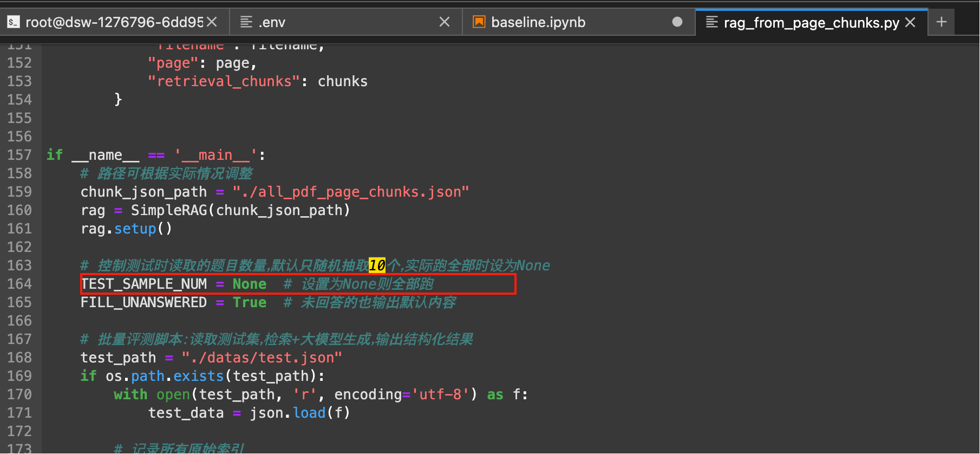Click test_data variable on line 171
The image size is (980, 454).
click(186, 413)
